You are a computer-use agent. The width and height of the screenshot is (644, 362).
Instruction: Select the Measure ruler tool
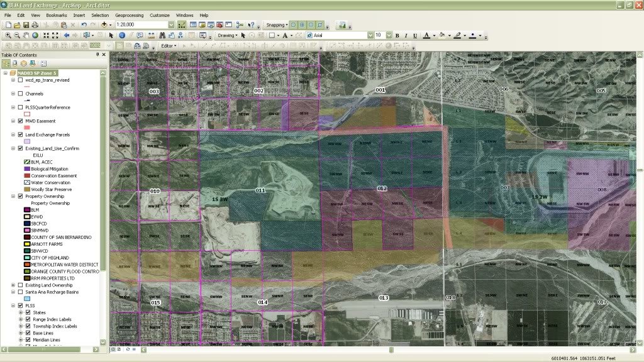151,36
